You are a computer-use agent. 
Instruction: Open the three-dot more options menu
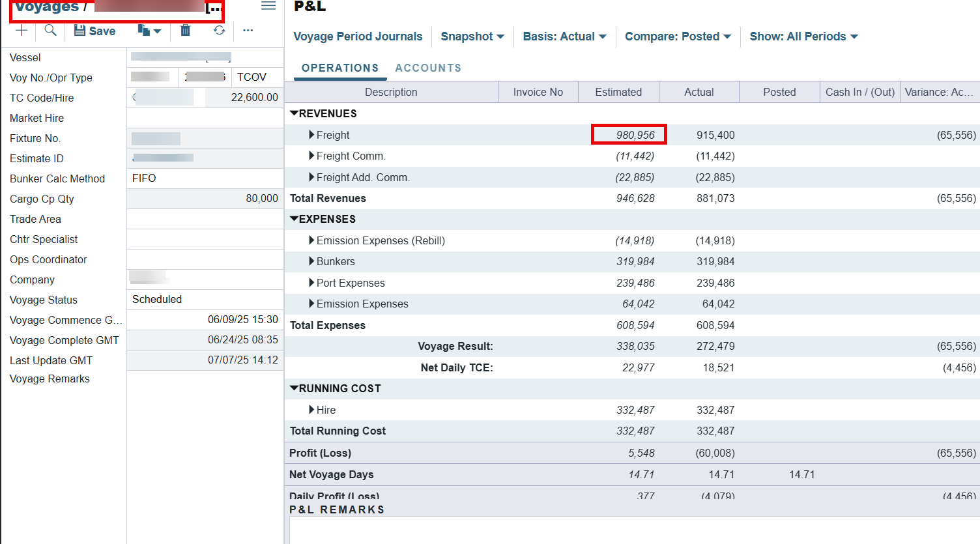(248, 31)
